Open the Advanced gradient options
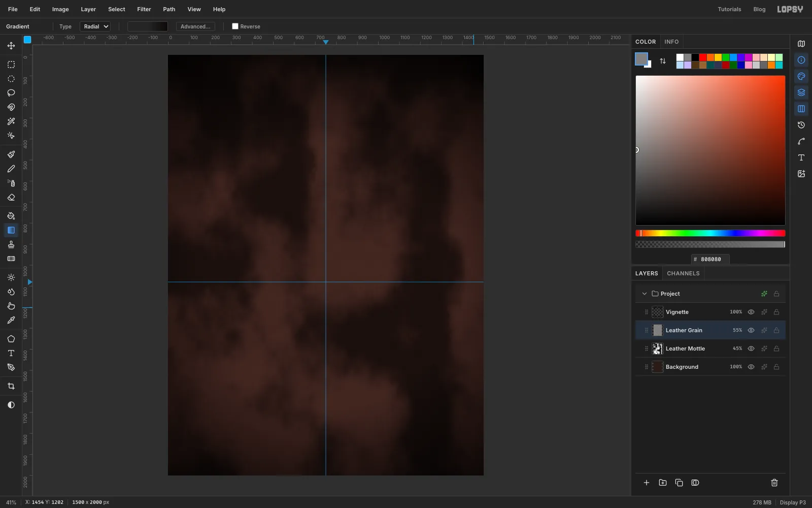 tap(195, 26)
